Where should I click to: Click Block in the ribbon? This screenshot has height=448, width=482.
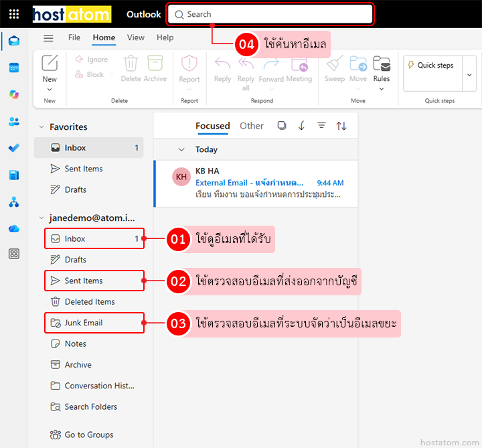coord(90,74)
